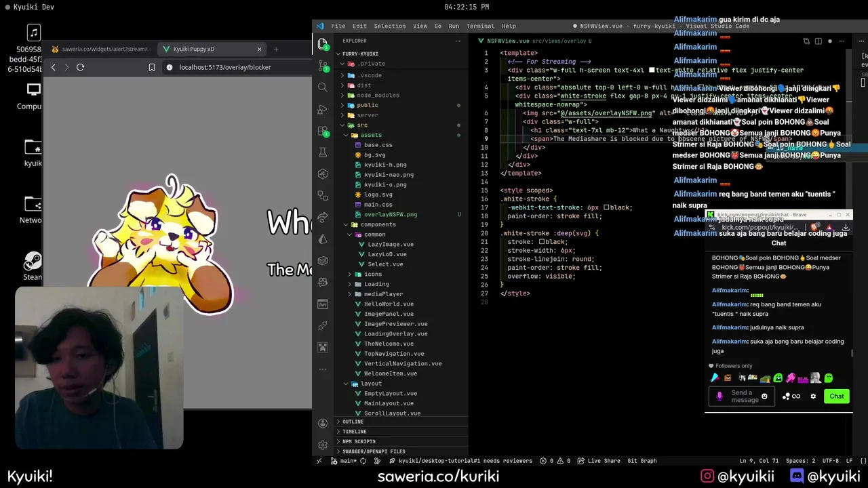868x488 pixels.
Task: Open the API panel icon in the activity bar
Action: [x=323, y=304]
